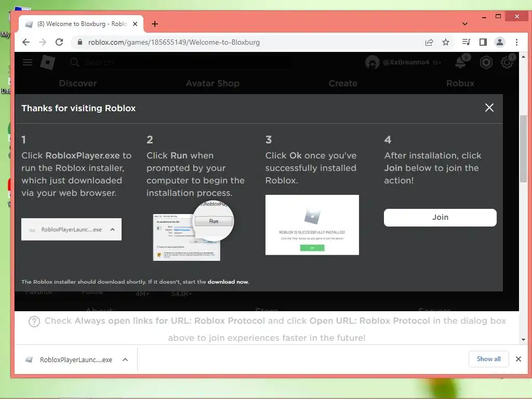
Task: Open the @XxBreanna4 avatar profile
Action: pyautogui.click(x=372, y=62)
